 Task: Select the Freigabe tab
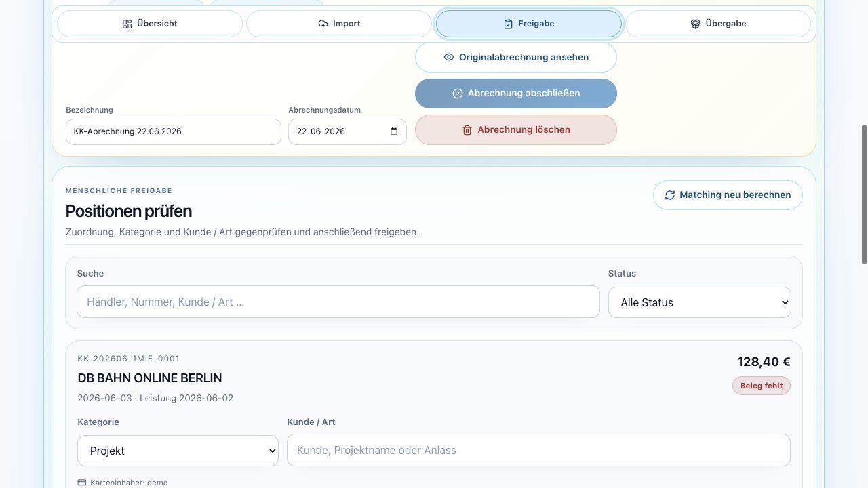tap(529, 24)
